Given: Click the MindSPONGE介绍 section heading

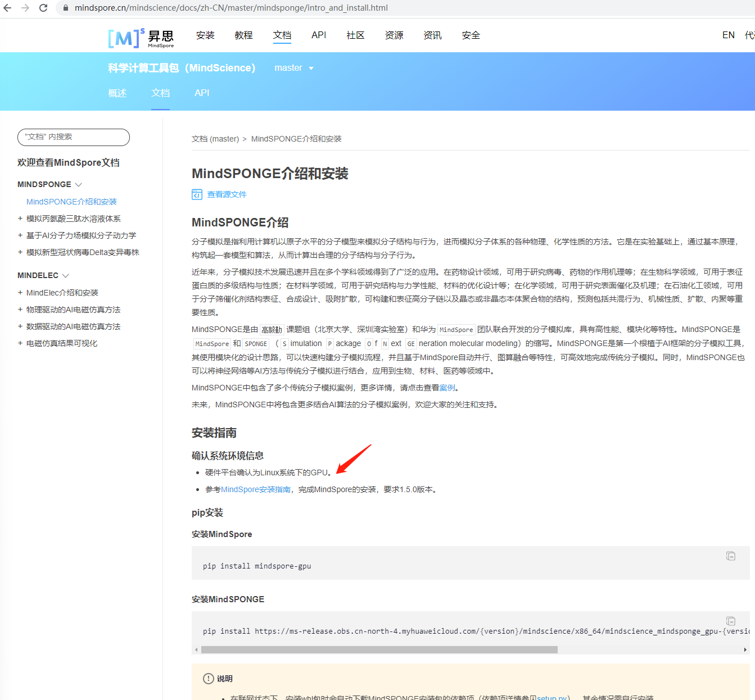Looking at the screenshot, I should tap(240, 222).
